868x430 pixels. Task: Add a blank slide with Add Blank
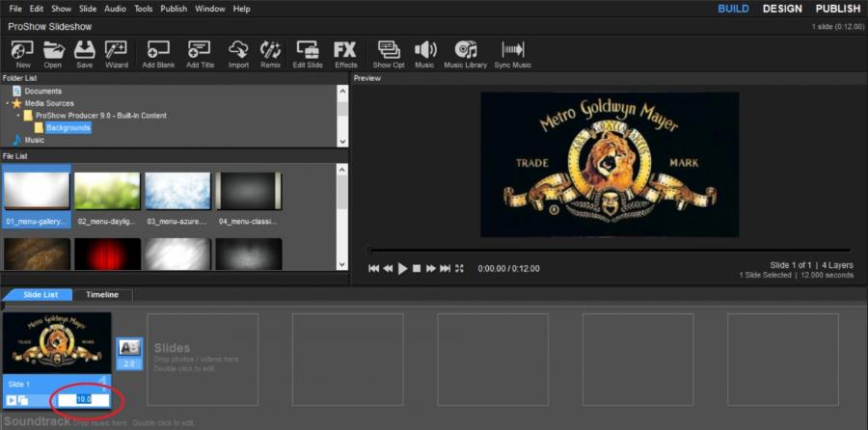[x=158, y=54]
